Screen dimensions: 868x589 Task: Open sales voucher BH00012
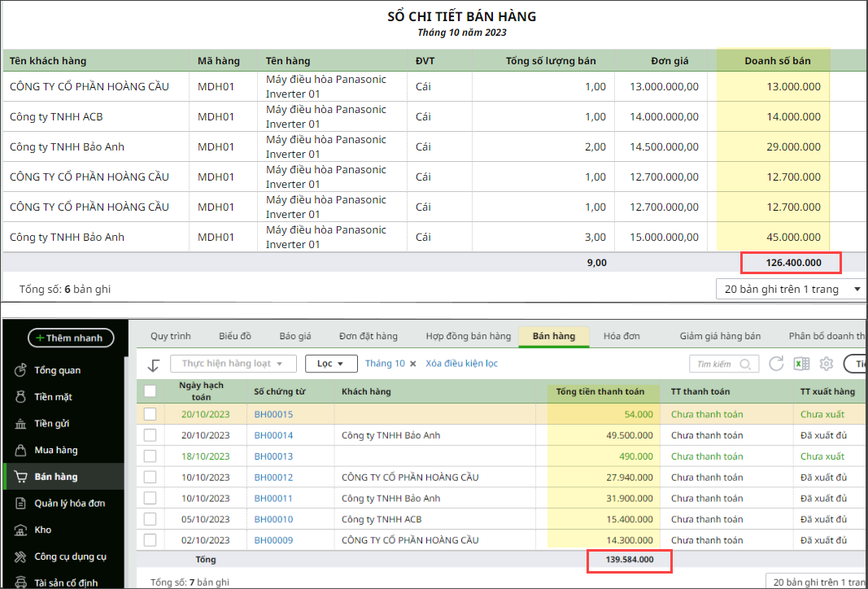pos(273,478)
